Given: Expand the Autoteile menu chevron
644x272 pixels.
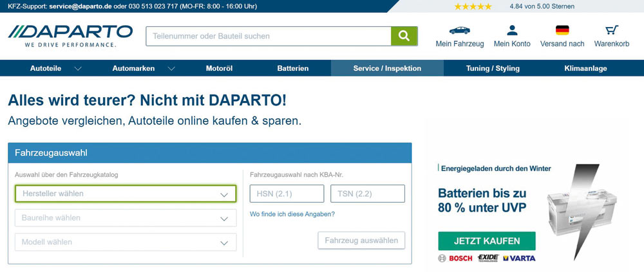Looking at the screenshot, I should pos(78,69).
